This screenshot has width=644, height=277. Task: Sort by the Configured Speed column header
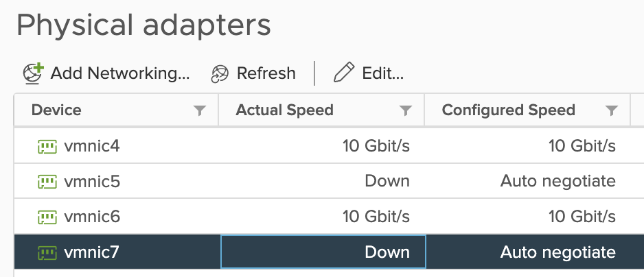click(x=508, y=110)
